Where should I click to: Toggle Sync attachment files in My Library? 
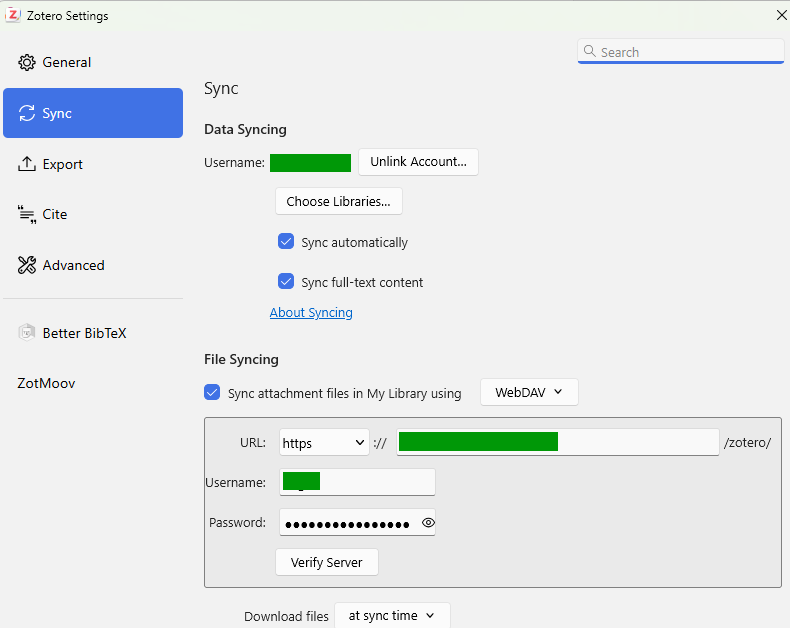pyautogui.click(x=212, y=392)
